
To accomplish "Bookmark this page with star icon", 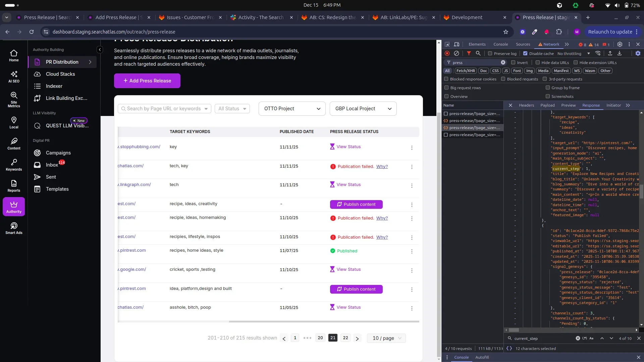I will point(506,32).
